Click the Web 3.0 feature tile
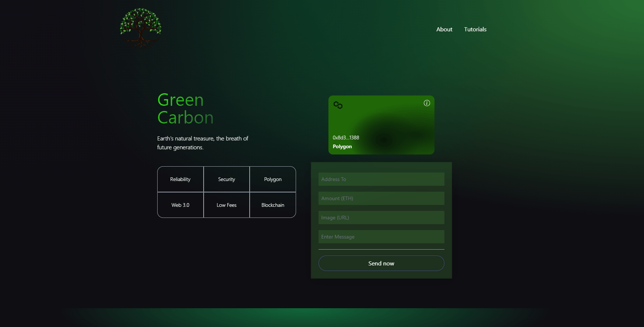 point(180,205)
